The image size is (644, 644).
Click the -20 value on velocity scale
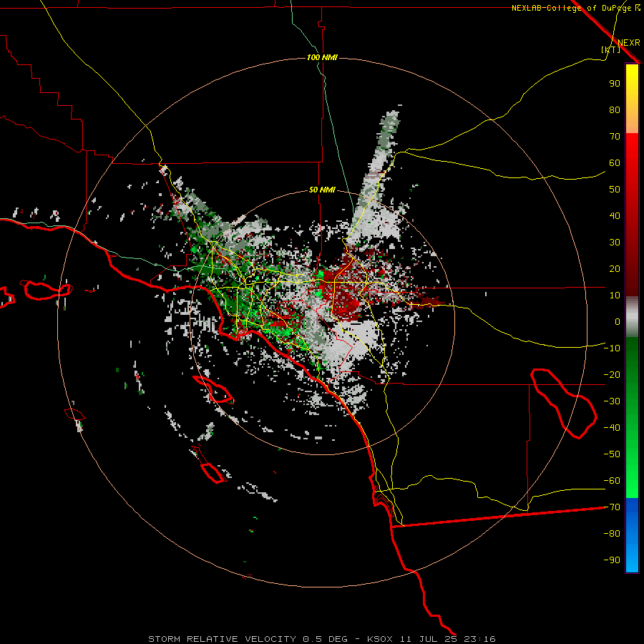[612, 374]
